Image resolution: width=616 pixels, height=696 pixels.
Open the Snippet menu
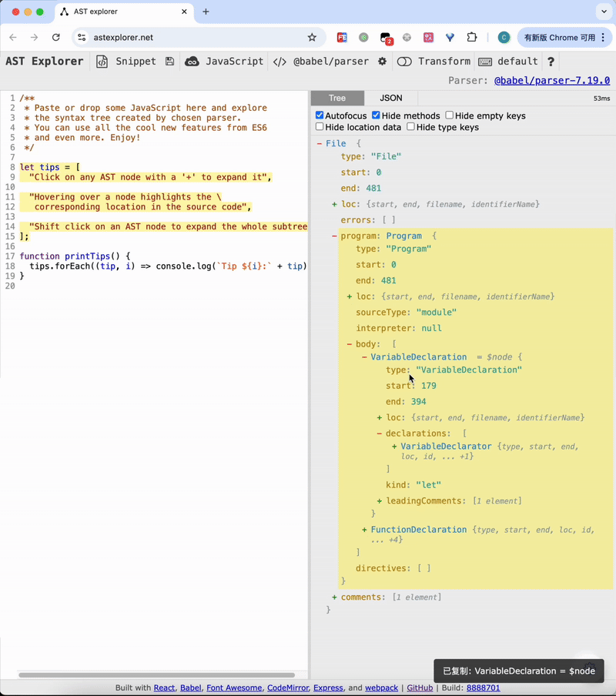point(136,62)
